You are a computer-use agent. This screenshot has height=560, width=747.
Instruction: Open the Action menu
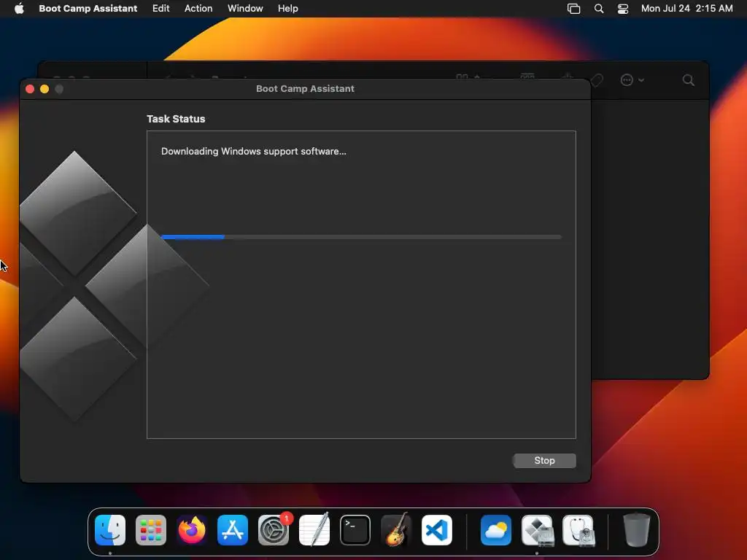point(198,9)
